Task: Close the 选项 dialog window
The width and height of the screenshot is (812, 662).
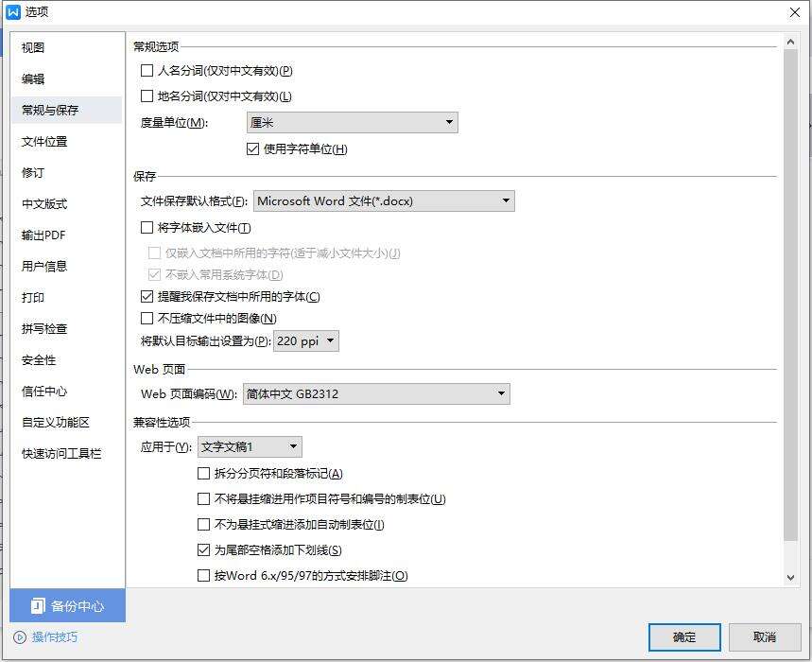Action: (794, 12)
